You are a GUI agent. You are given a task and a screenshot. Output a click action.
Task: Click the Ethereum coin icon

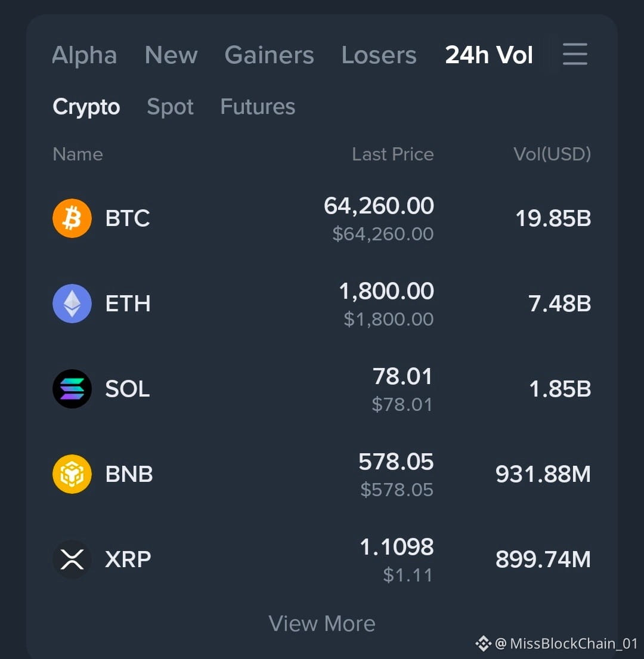(x=72, y=304)
